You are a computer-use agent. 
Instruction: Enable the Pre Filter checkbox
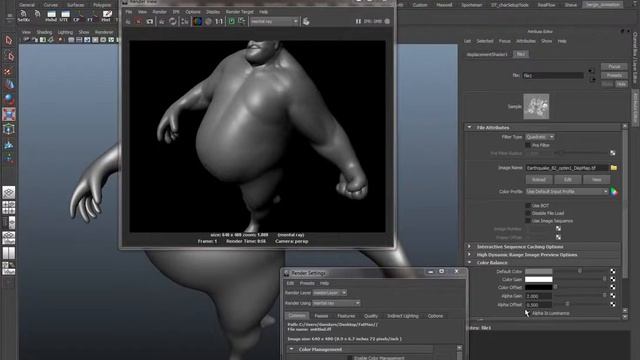(528, 145)
